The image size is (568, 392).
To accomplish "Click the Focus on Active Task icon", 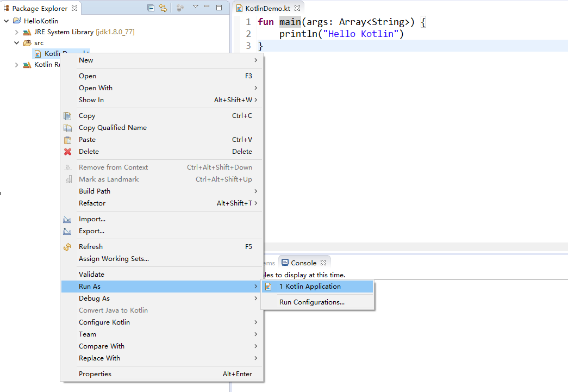I will pyautogui.click(x=180, y=8).
